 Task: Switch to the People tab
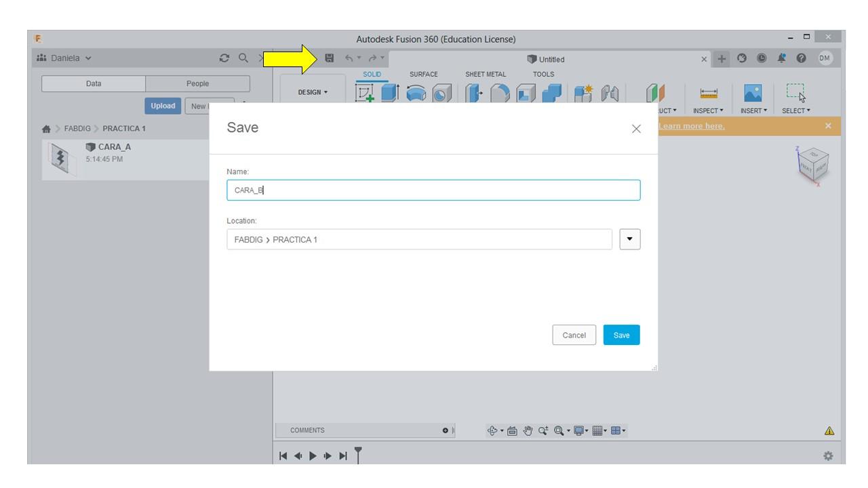(198, 84)
